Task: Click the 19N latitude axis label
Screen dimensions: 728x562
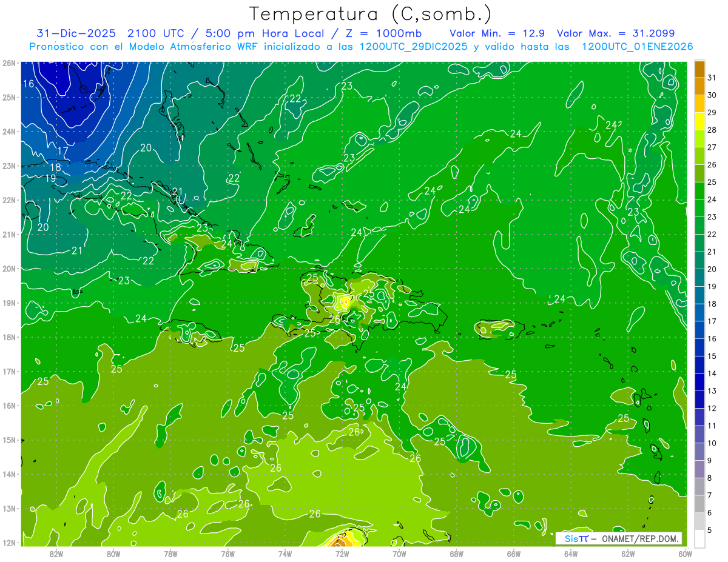Action: point(9,303)
